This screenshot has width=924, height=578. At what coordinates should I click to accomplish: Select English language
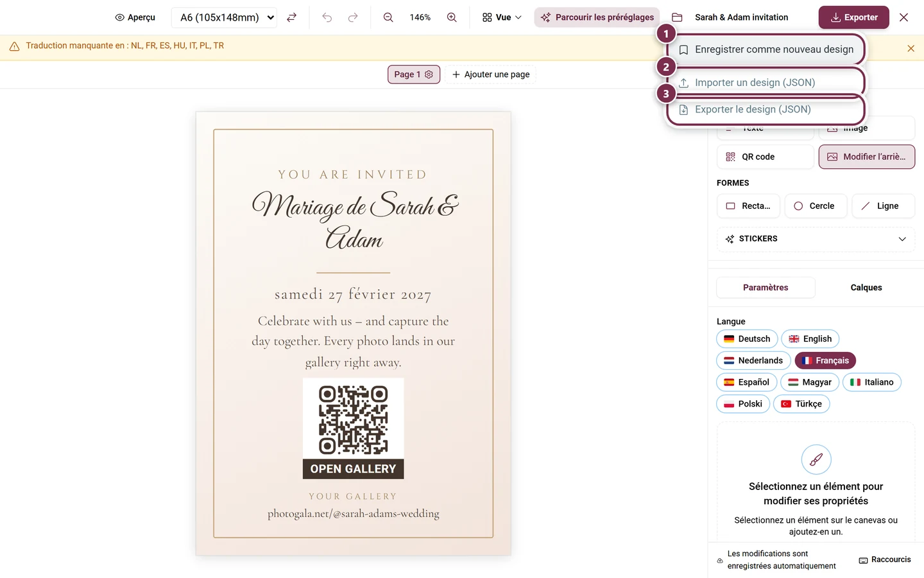(810, 339)
